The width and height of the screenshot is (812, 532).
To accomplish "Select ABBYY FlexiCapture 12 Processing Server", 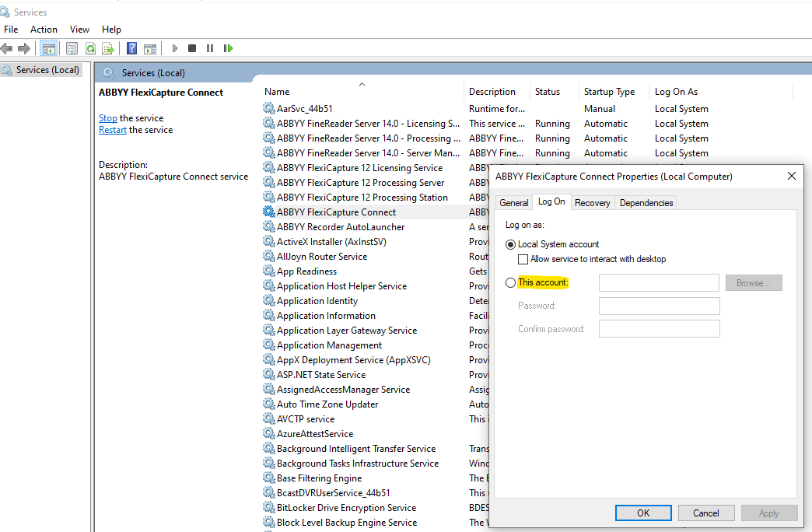I will (x=360, y=182).
